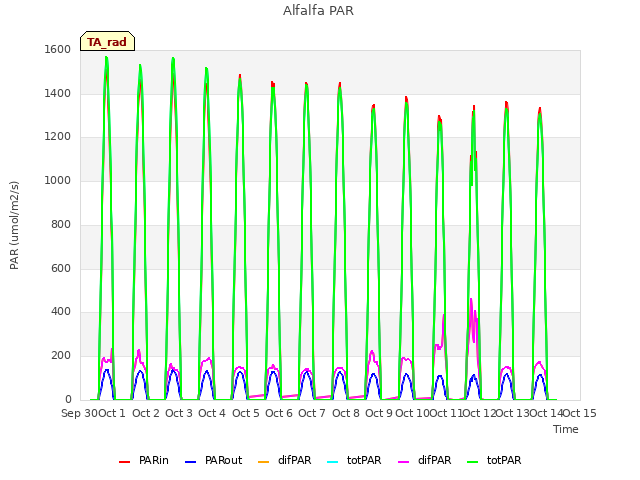640x480 pixels.
Task: Click the green totPAR peak on Oct 1
Action: (x=107, y=58)
